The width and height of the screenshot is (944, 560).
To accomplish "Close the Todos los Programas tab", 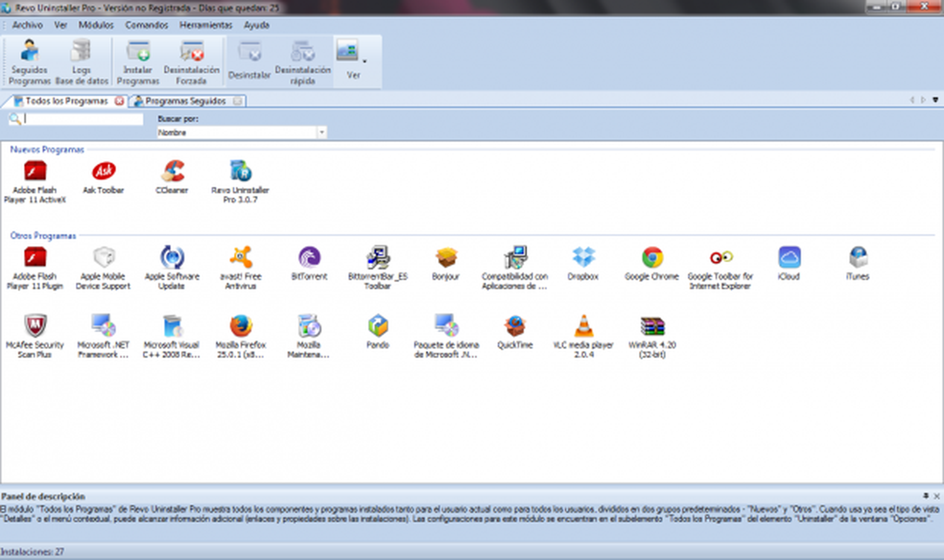I will point(119,101).
